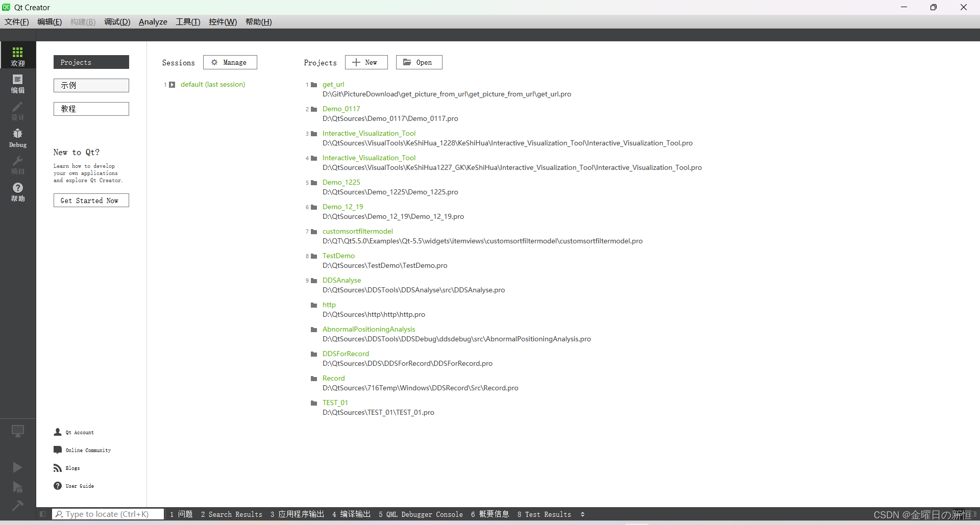The height and width of the screenshot is (525, 980).
Task: Click the User Guide question icon
Action: click(58, 486)
